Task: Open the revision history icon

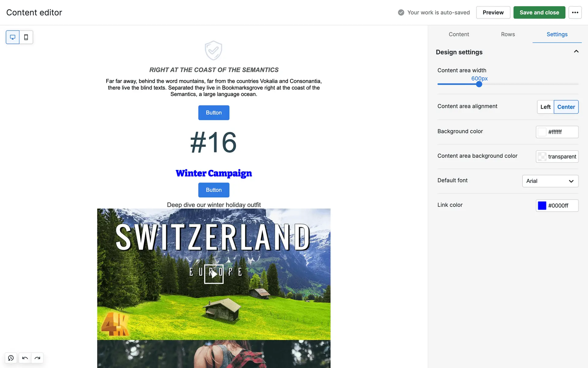Action: click(x=11, y=358)
